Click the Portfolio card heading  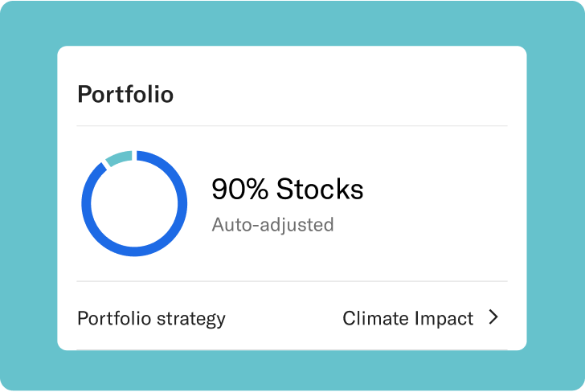[125, 94]
